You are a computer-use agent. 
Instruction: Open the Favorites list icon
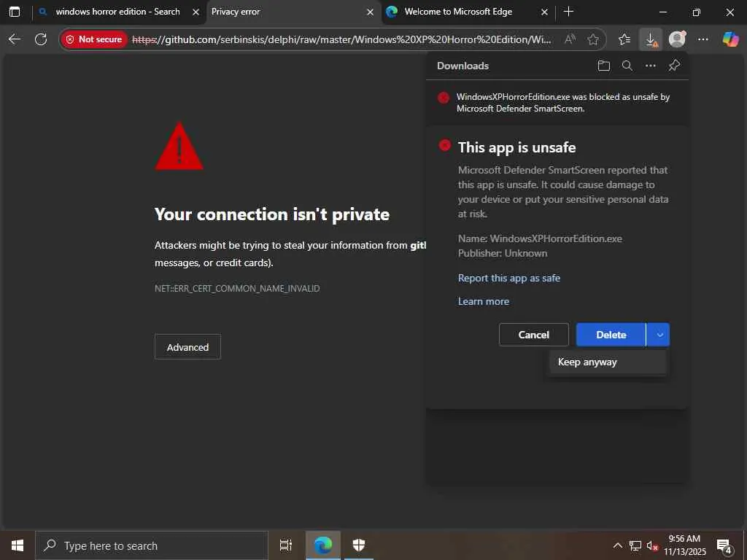pos(624,39)
